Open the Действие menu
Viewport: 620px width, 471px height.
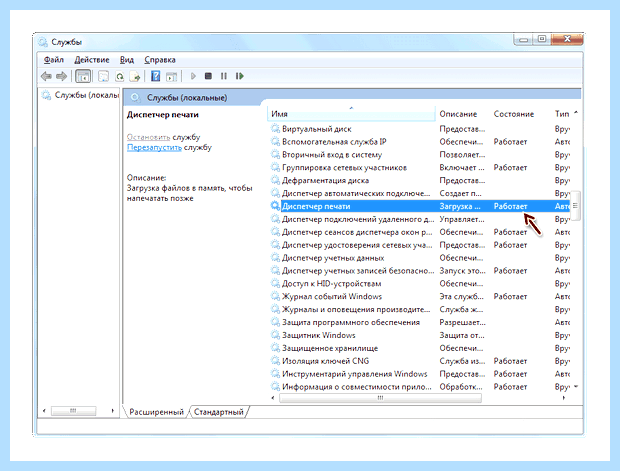pos(92,60)
